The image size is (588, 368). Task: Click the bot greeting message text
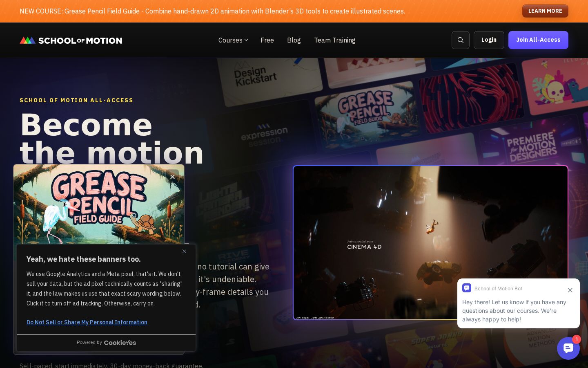514,311
